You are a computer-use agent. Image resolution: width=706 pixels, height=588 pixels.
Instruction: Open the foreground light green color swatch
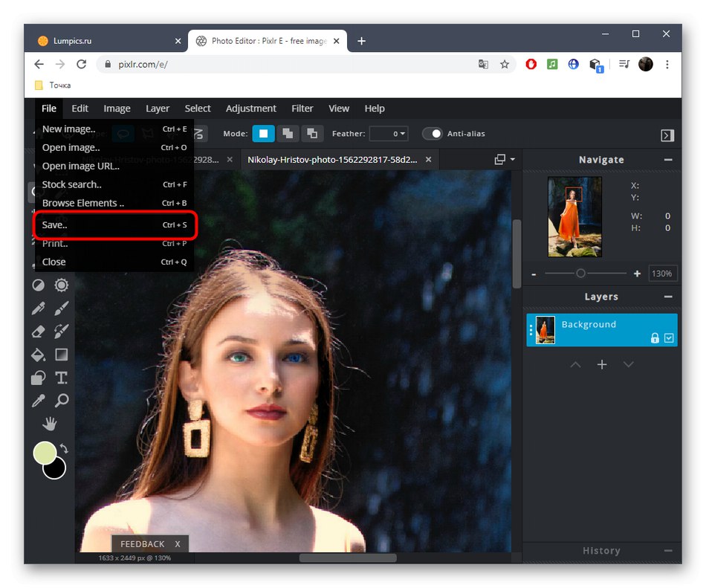(44, 453)
